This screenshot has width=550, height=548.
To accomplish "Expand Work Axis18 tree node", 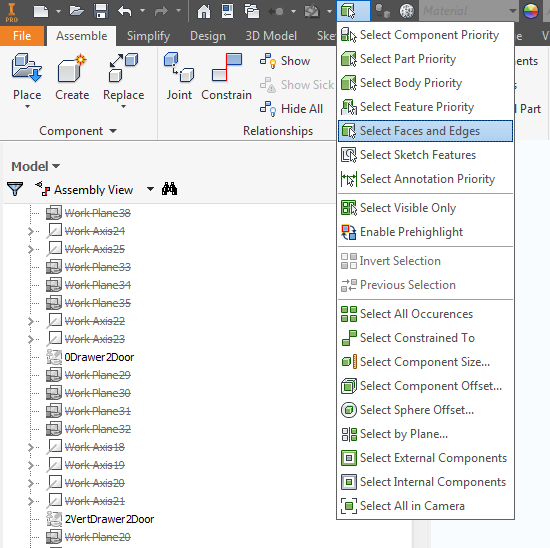I will pos(31,447).
